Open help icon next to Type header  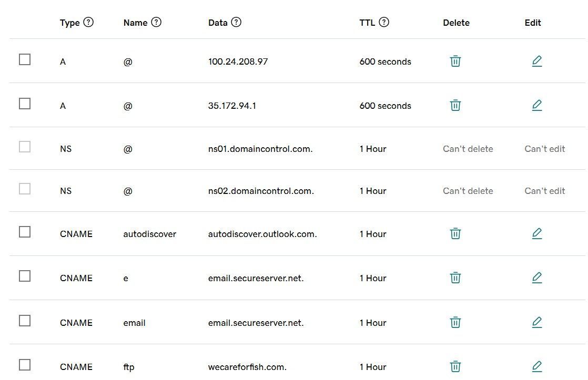[88, 22]
